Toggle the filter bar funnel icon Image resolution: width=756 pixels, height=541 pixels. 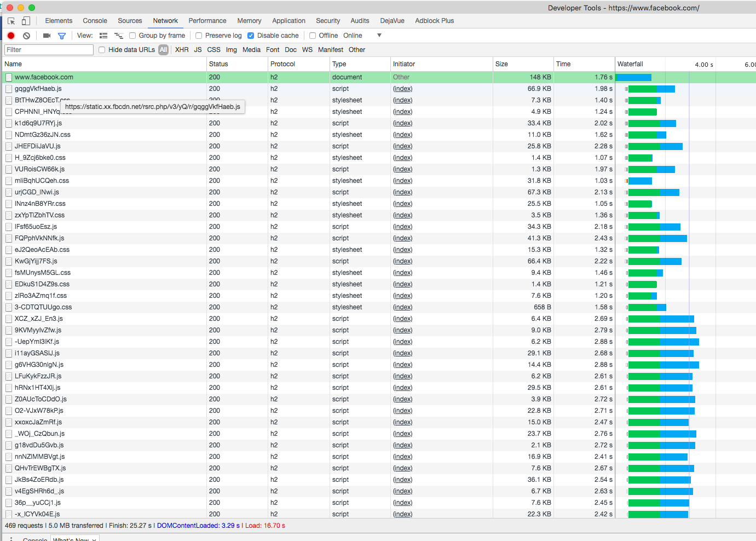click(x=62, y=36)
